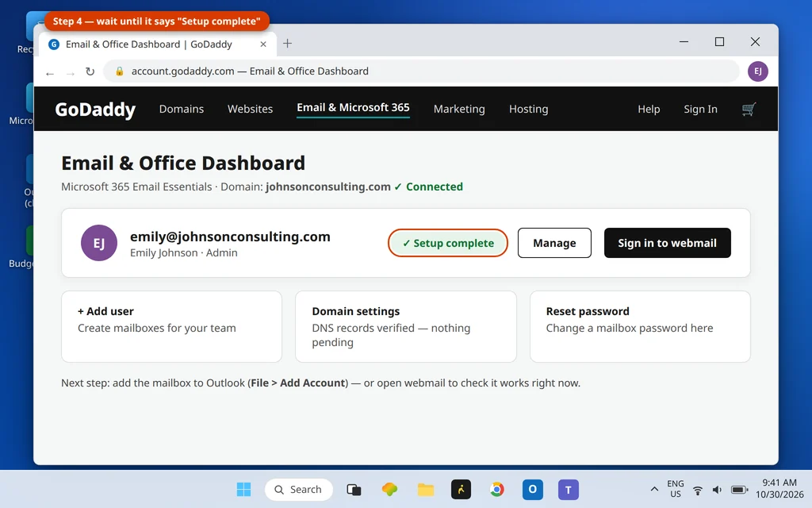This screenshot has height=508, width=812.
Task: Check the battery tray icon
Action: [x=740, y=490]
